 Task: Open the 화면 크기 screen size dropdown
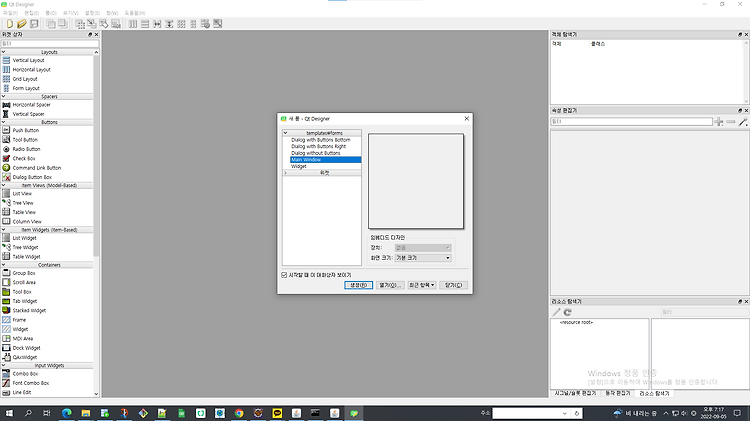(x=423, y=258)
